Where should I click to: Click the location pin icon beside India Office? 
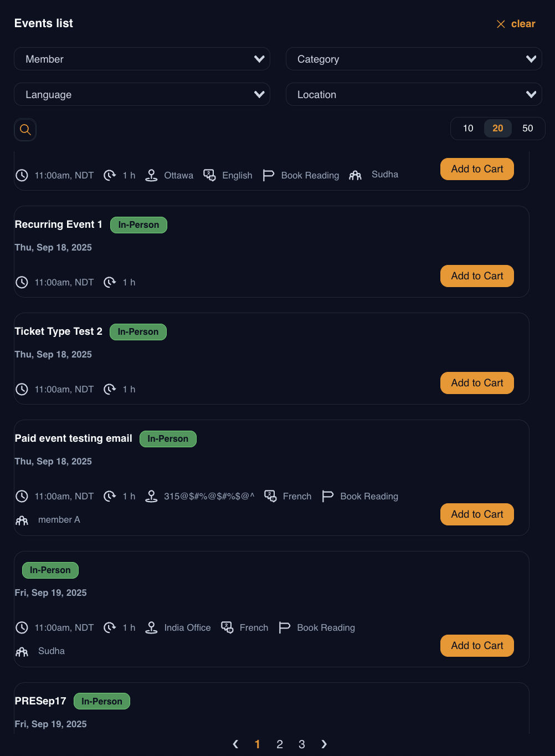(x=151, y=627)
